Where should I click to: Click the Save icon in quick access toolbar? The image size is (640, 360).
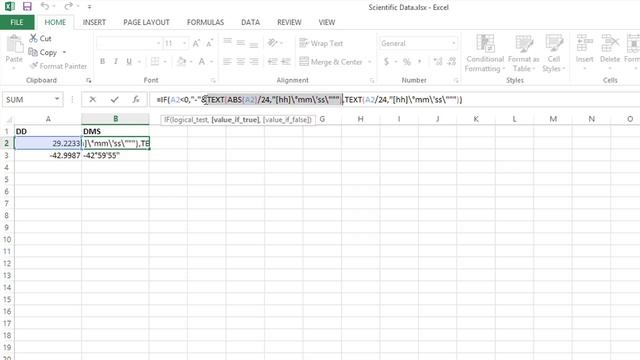pos(27,7)
